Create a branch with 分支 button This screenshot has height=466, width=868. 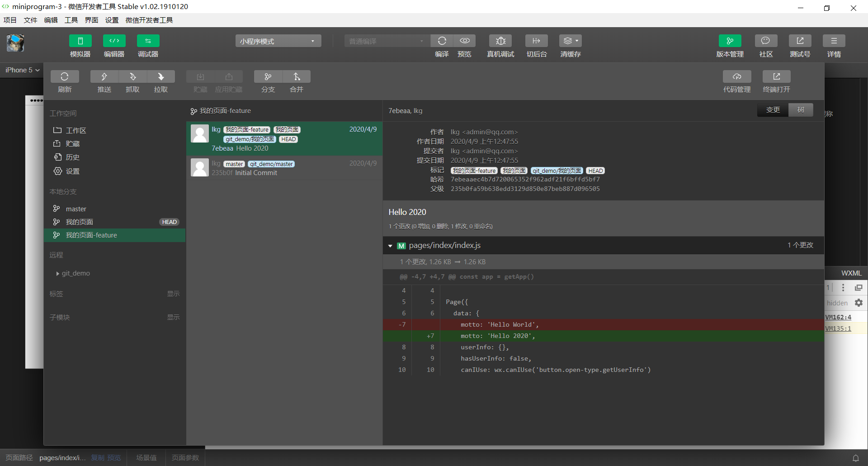(268, 76)
